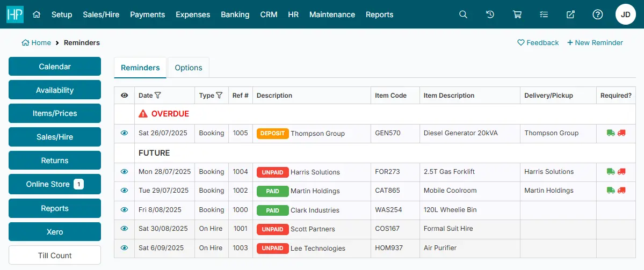Click Air Purifier item description
This screenshot has width=644, height=270.
pos(440,248)
